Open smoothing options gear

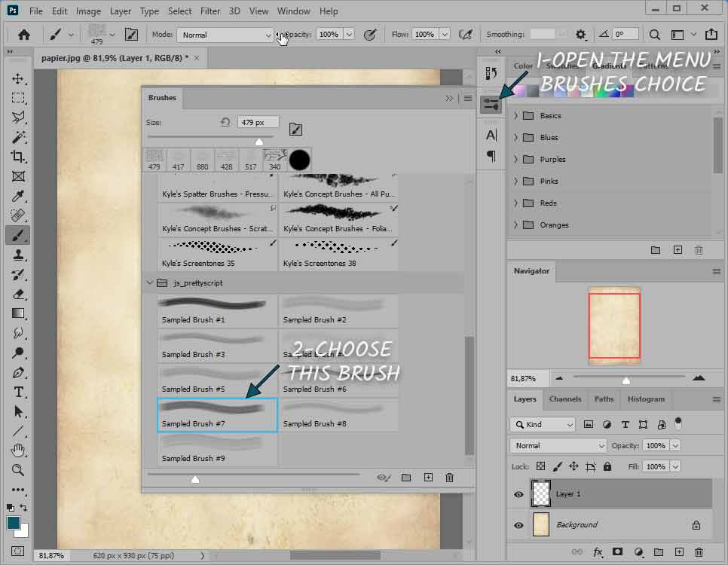[x=580, y=35]
